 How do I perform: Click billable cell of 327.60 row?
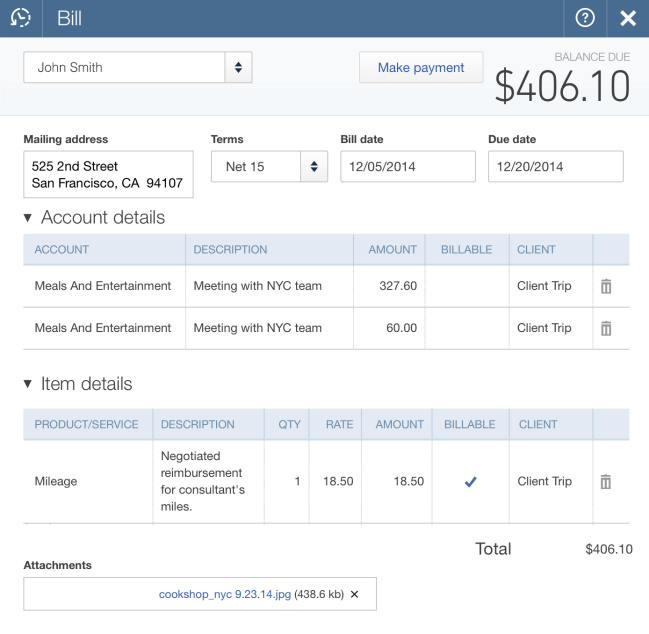pyautogui.click(x=467, y=286)
